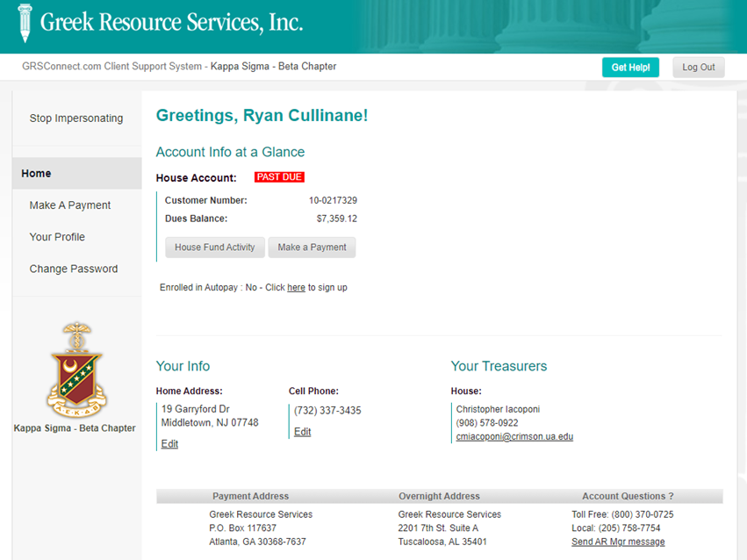Click Account Info at a Glance heading
Screen dimensions: 747x560
coord(230,152)
